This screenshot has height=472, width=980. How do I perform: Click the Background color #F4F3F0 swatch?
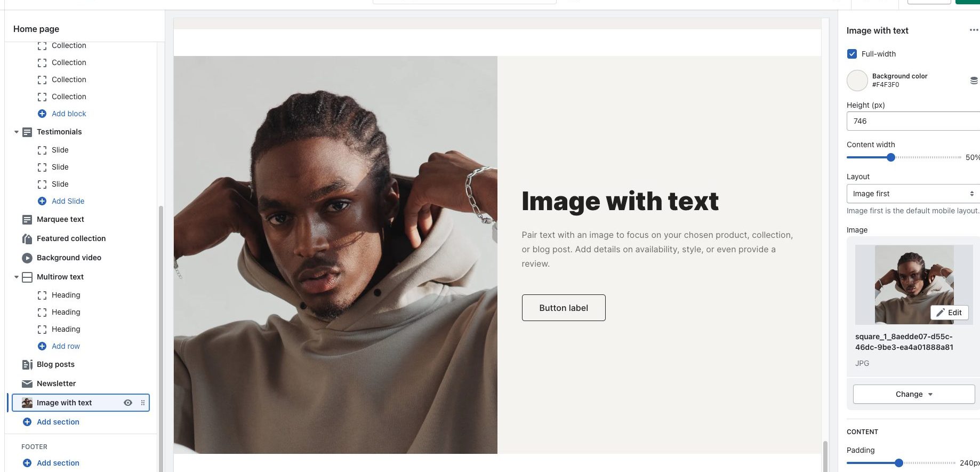coord(857,81)
